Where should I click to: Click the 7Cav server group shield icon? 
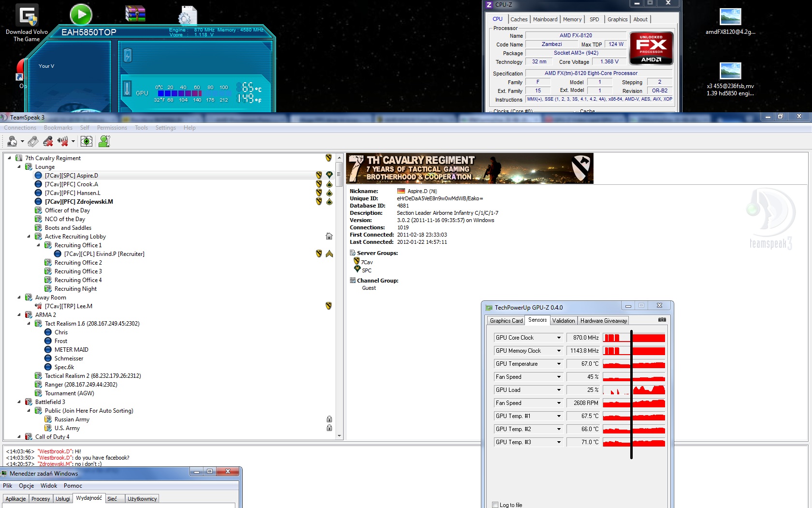coord(357,261)
